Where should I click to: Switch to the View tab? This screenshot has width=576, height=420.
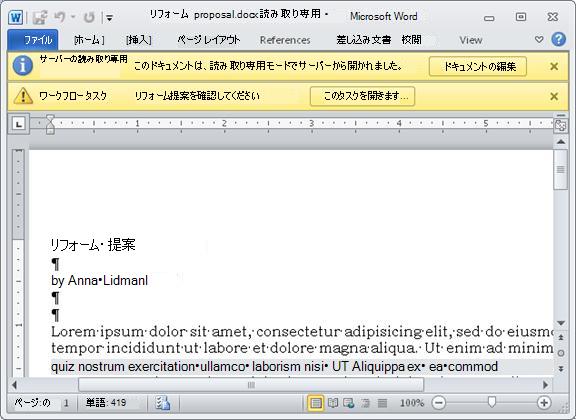coord(471,40)
